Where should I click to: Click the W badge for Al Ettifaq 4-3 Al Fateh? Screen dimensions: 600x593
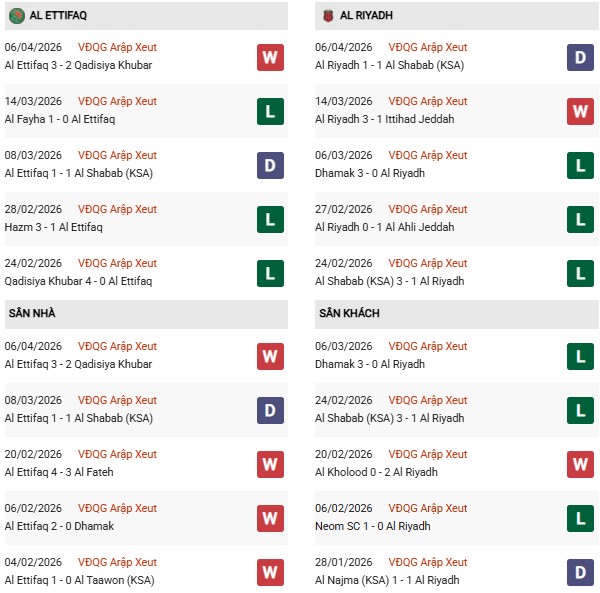pyautogui.click(x=270, y=464)
